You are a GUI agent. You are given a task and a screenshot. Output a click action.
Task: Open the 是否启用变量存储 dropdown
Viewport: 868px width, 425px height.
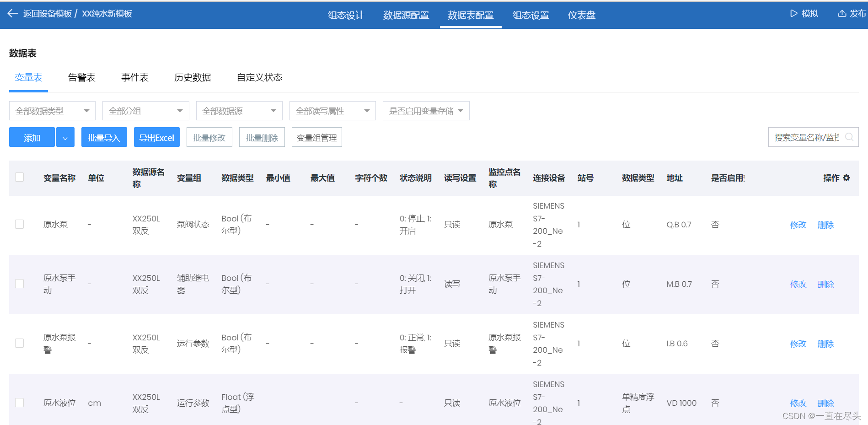[426, 111]
